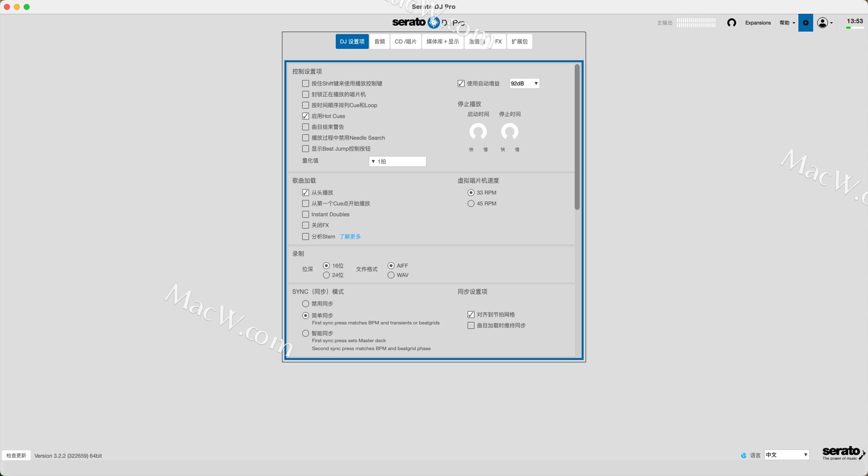Click the GitHub-style headphone ring icon in header
Image resolution: width=868 pixels, height=476 pixels.
click(731, 23)
